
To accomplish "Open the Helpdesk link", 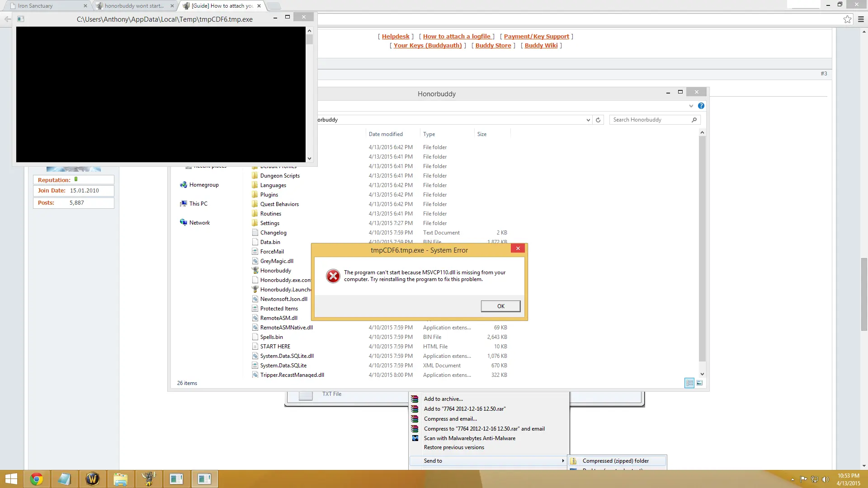I will pos(396,37).
